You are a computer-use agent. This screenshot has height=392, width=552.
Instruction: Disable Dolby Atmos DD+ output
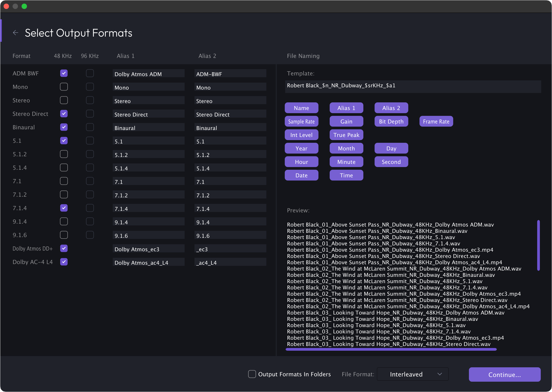(x=64, y=248)
